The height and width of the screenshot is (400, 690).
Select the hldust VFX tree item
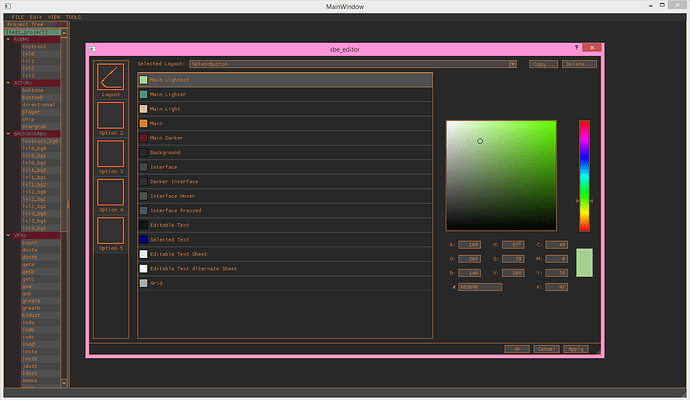[x=40, y=315]
